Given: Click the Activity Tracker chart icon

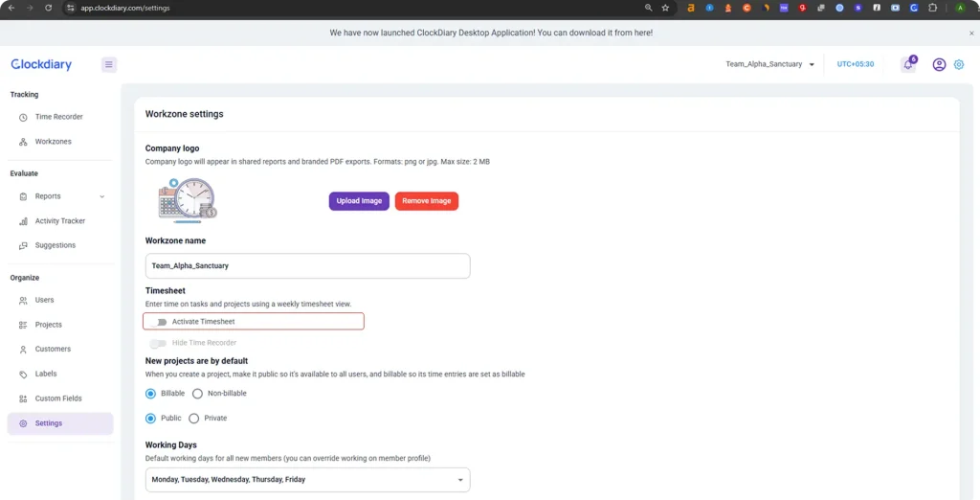Looking at the screenshot, I should (x=23, y=221).
